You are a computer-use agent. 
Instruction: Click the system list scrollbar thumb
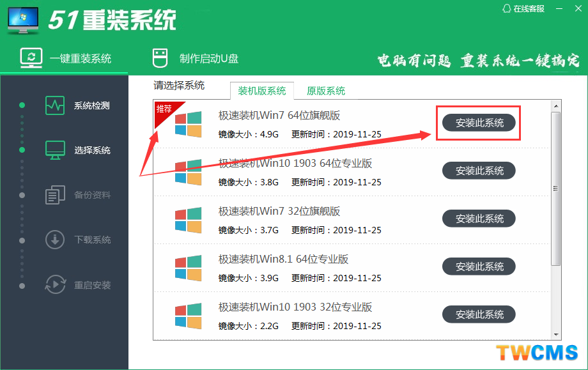point(556,189)
